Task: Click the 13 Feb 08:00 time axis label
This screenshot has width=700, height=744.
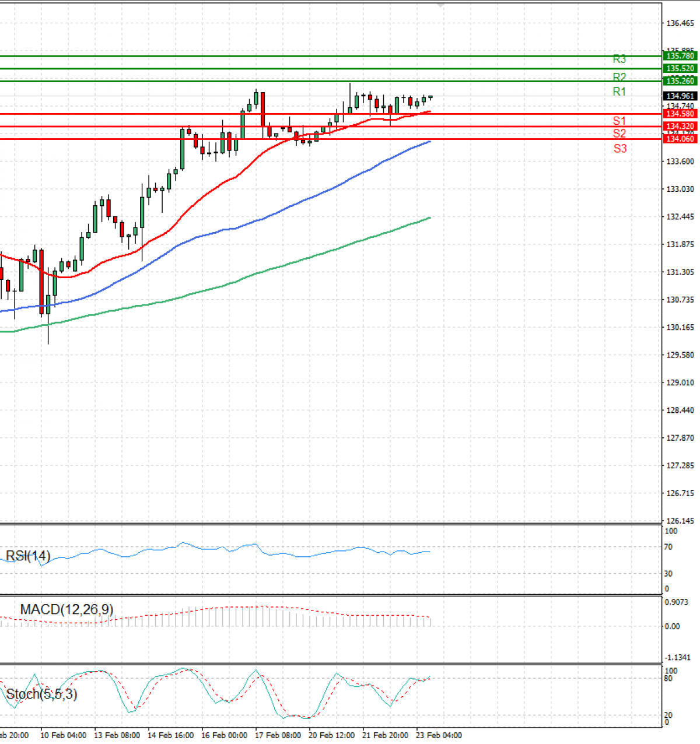Action: point(117,735)
